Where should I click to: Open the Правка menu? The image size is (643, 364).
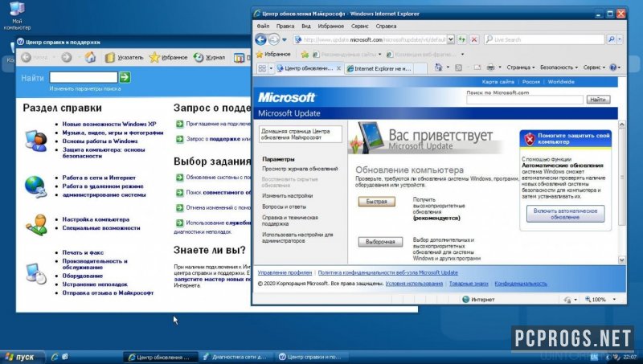coord(285,26)
